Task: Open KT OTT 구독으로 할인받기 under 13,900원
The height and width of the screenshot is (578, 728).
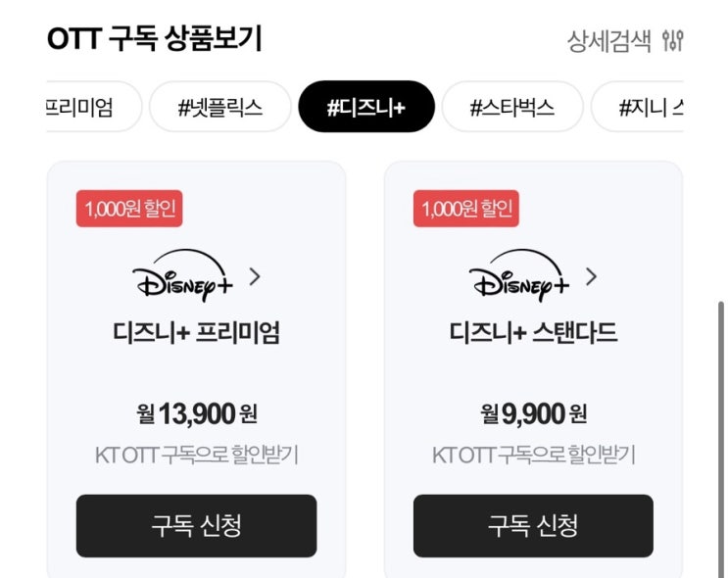Action: (x=196, y=455)
